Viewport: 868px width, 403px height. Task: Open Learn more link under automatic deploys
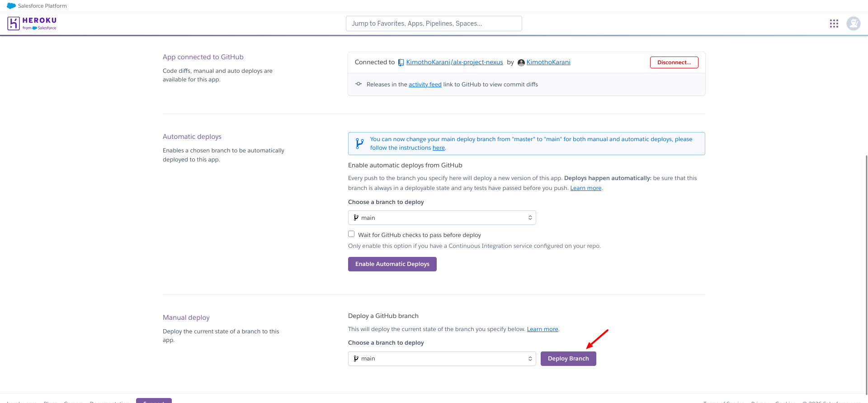586,188
